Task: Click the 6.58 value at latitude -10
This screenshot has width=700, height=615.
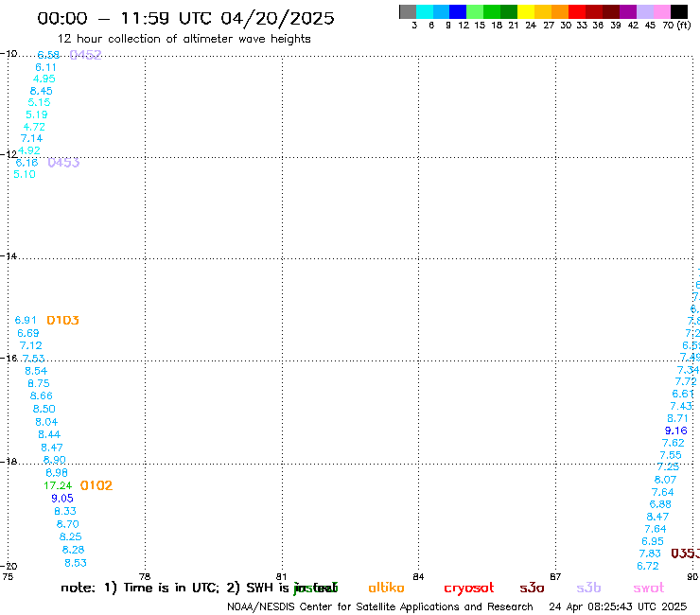Action: (x=48, y=55)
